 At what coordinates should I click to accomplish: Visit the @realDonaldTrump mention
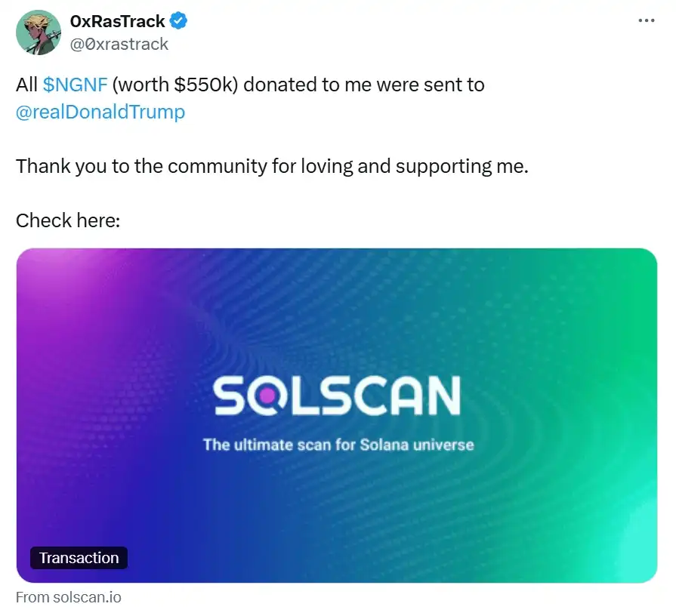pyautogui.click(x=100, y=112)
